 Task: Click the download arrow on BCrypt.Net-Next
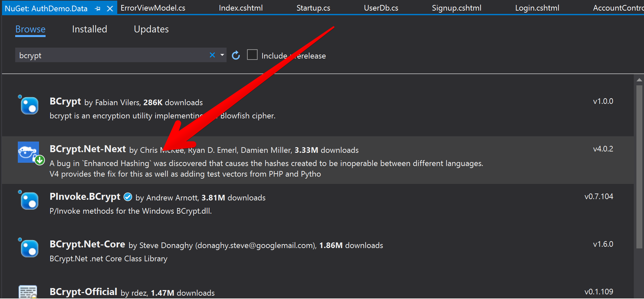click(x=40, y=160)
